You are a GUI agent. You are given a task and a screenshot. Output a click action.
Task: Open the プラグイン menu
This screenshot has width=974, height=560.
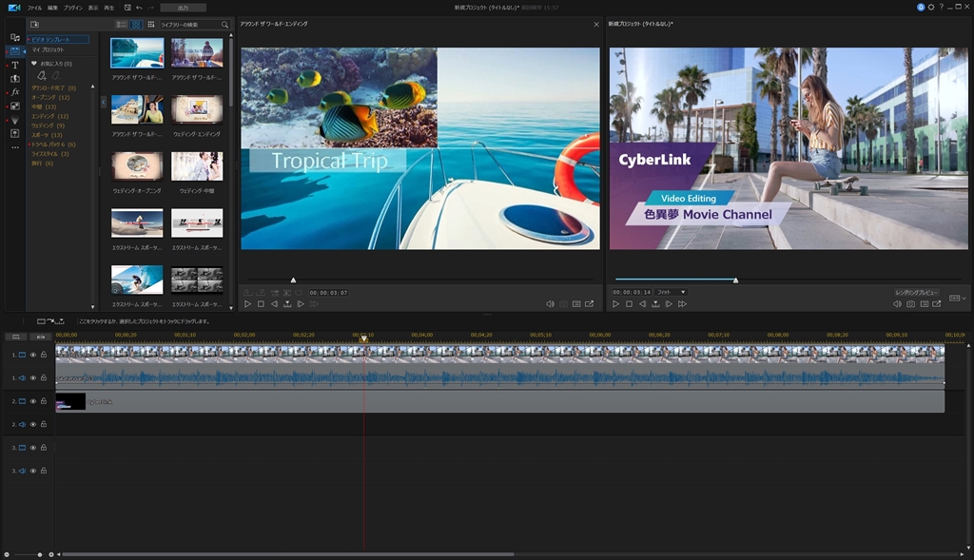[x=72, y=8]
